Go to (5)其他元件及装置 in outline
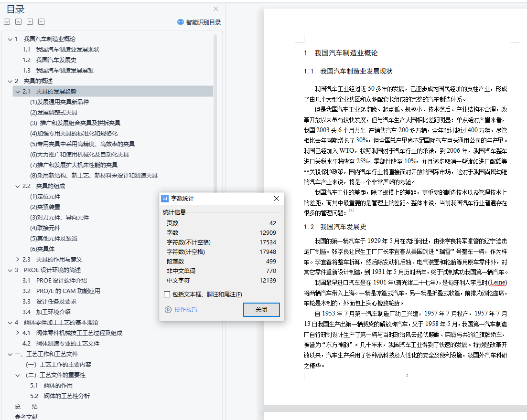 [54, 238]
